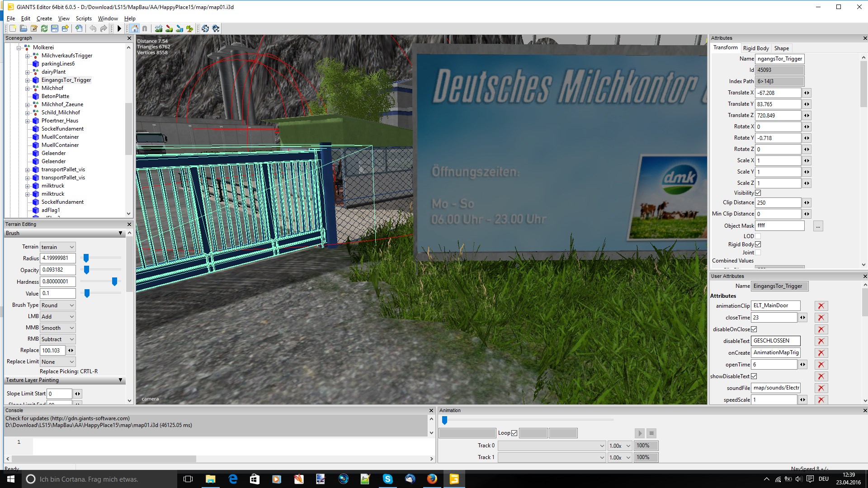Image resolution: width=868 pixels, height=488 pixels.
Task: Select the terrain foliage paint icon
Action: click(189, 28)
